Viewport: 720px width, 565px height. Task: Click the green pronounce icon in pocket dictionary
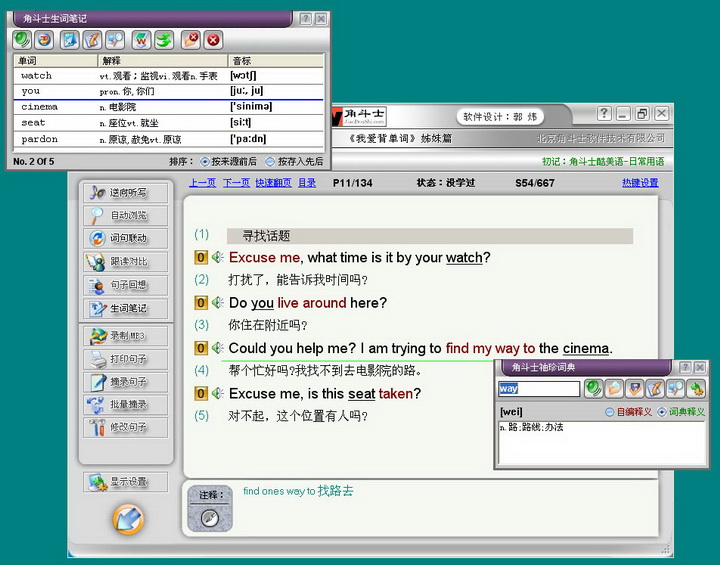(594, 388)
